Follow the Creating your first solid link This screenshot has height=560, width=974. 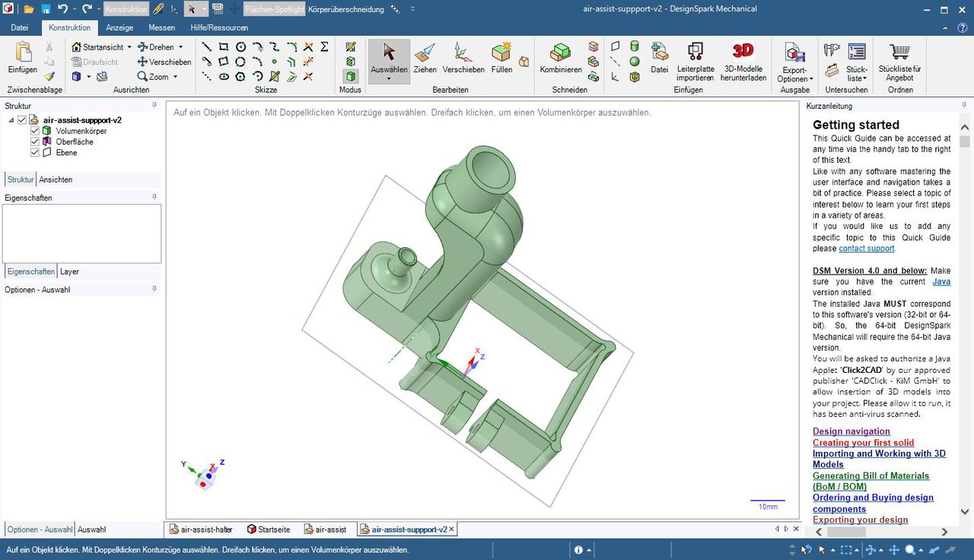[x=863, y=442]
